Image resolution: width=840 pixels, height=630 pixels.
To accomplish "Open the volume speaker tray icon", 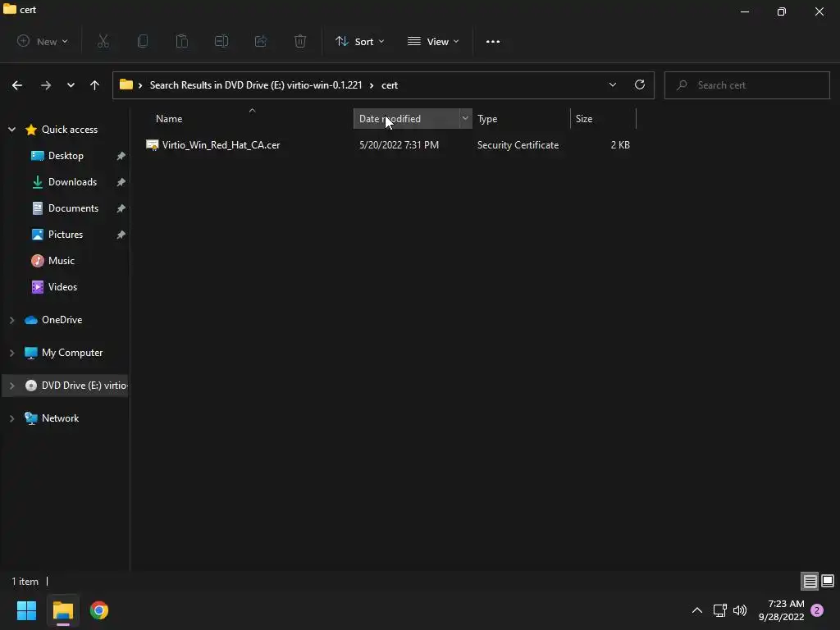I will point(740,610).
